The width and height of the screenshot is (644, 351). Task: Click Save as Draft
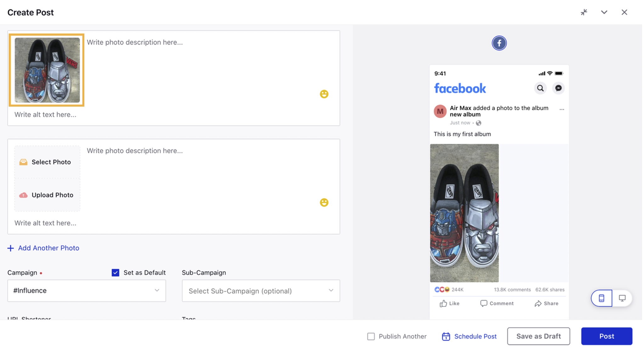539,336
